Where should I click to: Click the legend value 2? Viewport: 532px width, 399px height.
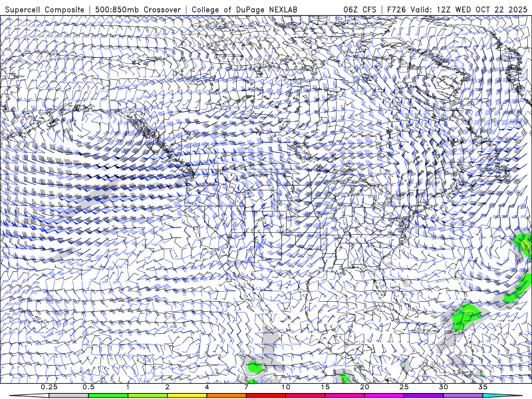coord(168,387)
